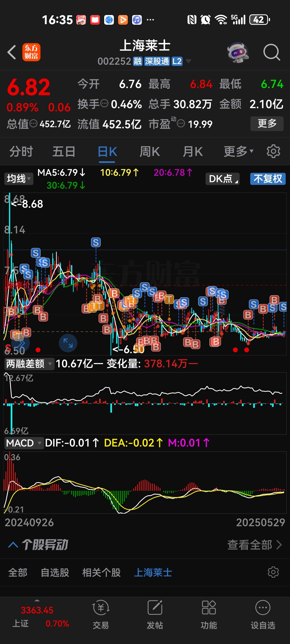The image size is (290, 644).
Task: Tap the 深股通 badge
Action: [157, 61]
